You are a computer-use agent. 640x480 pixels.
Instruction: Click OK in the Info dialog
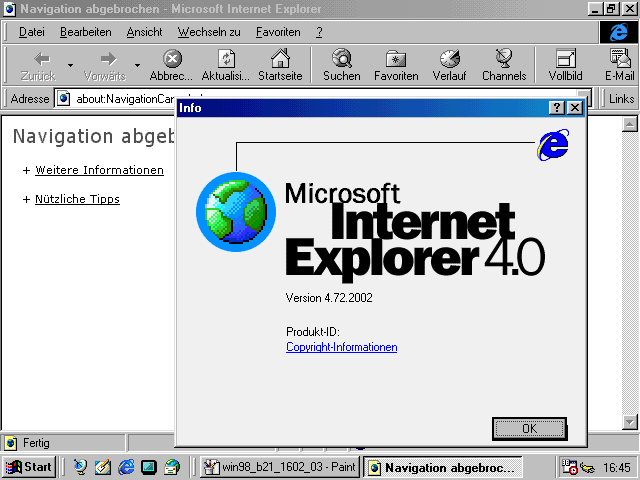529,429
